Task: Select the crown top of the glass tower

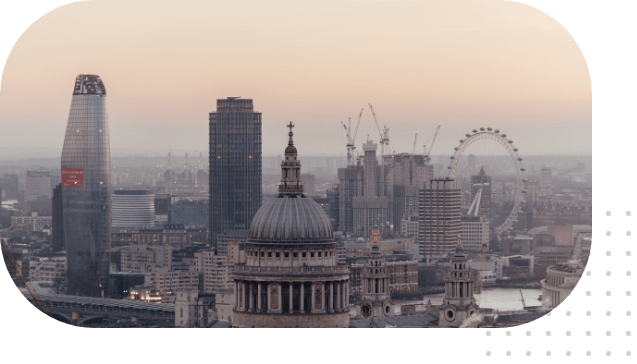Action: (89, 84)
